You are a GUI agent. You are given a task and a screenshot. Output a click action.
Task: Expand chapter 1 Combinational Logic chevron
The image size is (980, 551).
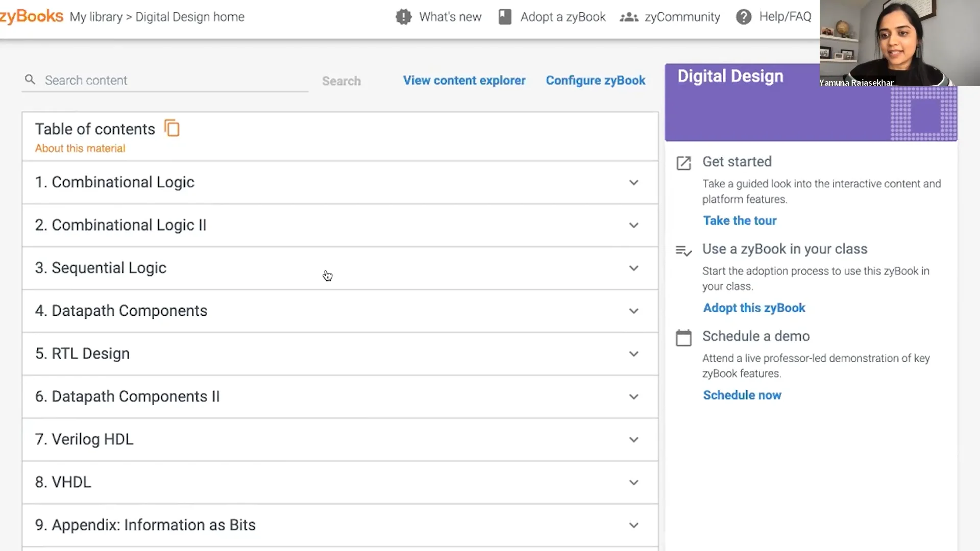pos(633,183)
